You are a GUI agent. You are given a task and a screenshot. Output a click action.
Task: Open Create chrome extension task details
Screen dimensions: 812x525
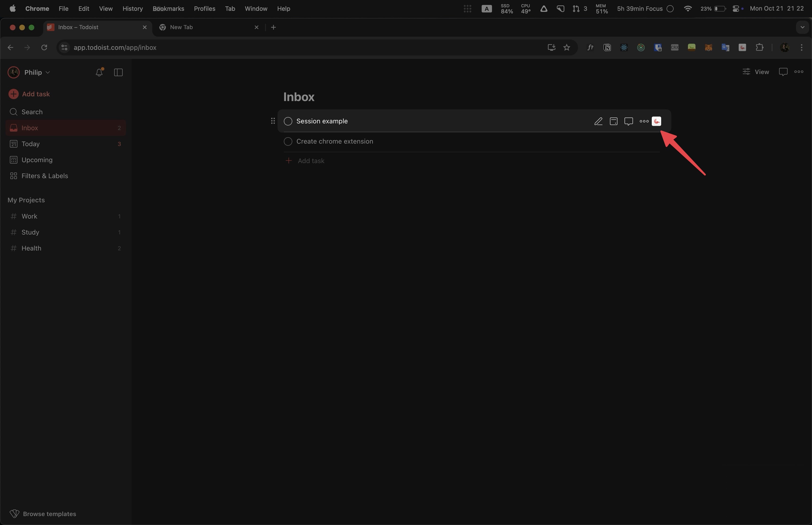(x=335, y=141)
